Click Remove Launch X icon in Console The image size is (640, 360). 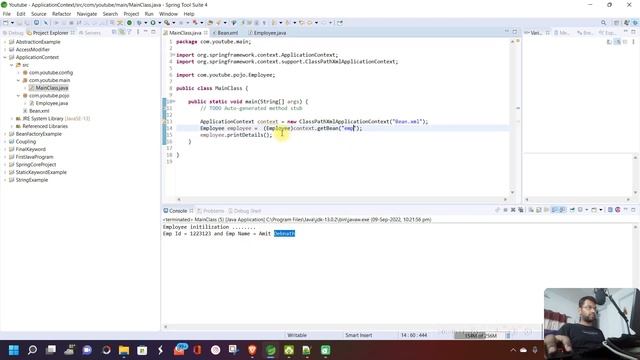point(513,210)
